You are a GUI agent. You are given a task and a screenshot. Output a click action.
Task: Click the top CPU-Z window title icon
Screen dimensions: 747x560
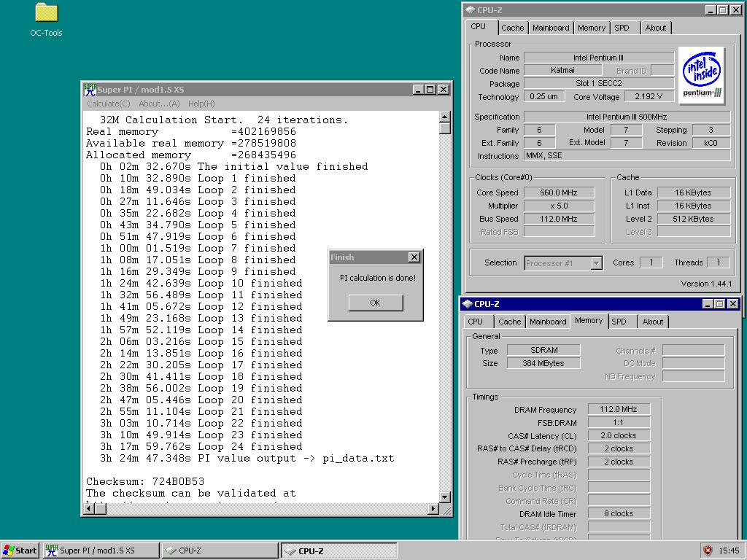pyautogui.click(x=471, y=10)
